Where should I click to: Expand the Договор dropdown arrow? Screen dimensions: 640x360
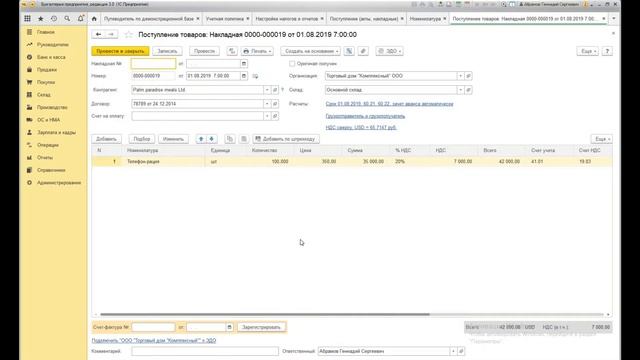(x=267, y=104)
